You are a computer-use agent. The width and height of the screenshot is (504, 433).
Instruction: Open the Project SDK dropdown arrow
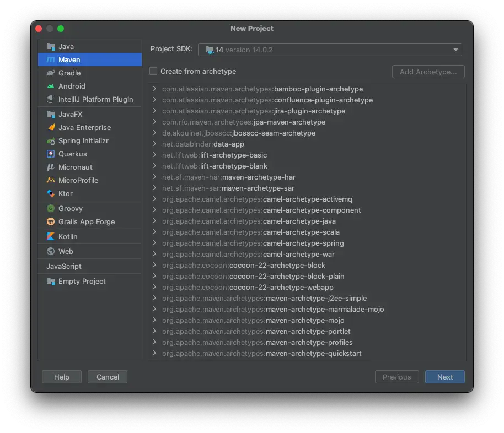[455, 50]
